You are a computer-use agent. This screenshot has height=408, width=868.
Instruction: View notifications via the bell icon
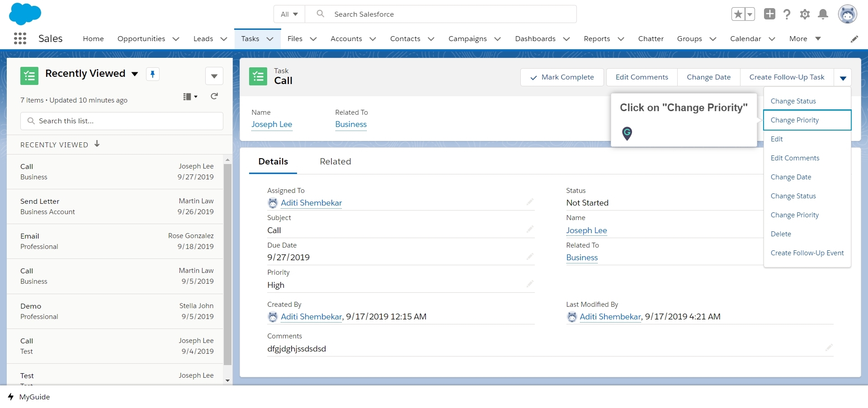tap(823, 14)
